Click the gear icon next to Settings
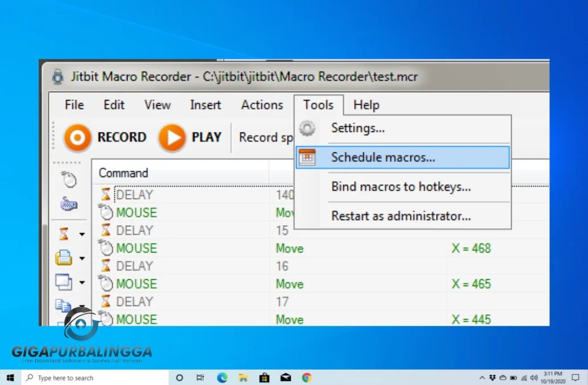 click(307, 129)
